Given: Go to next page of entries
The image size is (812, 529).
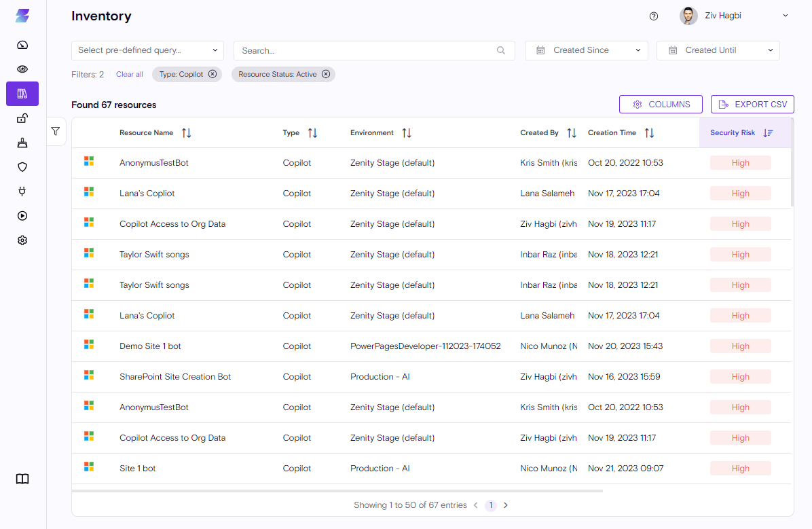Looking at the screenshot, I should tap(506, 505).
